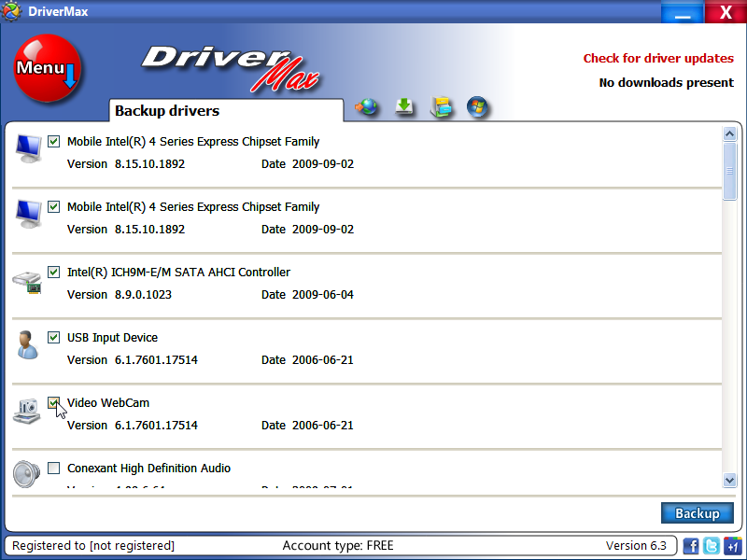Click the Google +1 icon

pos(732,545)
